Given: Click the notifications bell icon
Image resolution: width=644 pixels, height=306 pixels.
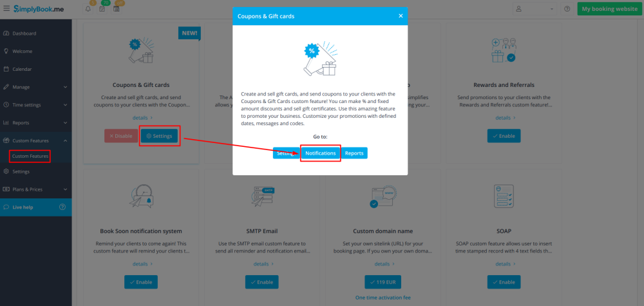Looking at the screenshot, I should [88, 8].
